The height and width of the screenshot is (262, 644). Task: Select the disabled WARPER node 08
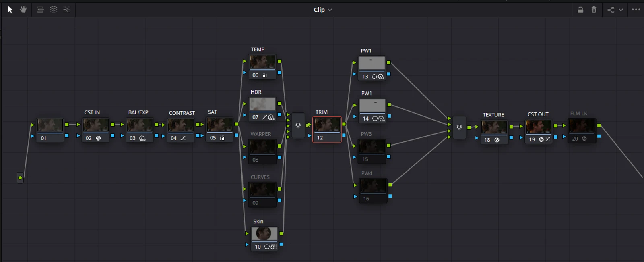(x=262, y=152)
